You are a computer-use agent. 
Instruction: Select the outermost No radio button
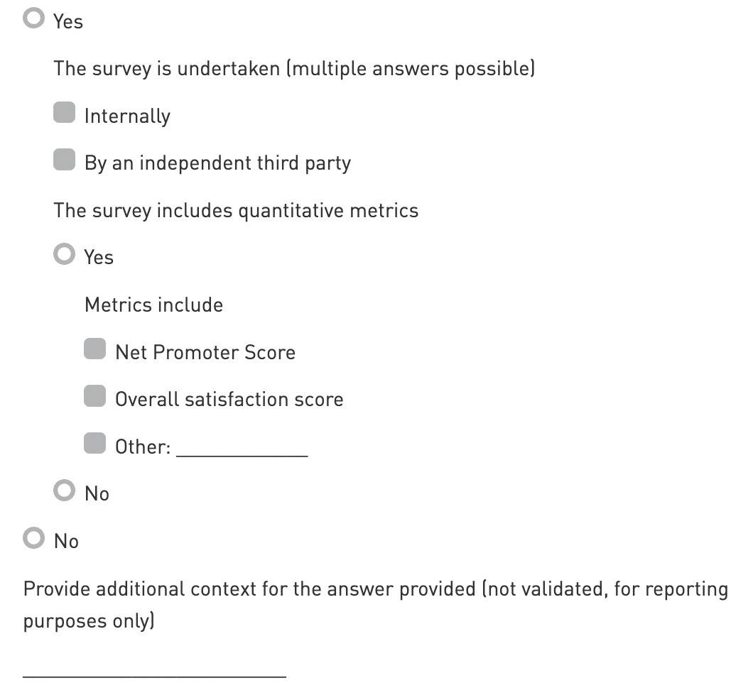pos(33,539)
